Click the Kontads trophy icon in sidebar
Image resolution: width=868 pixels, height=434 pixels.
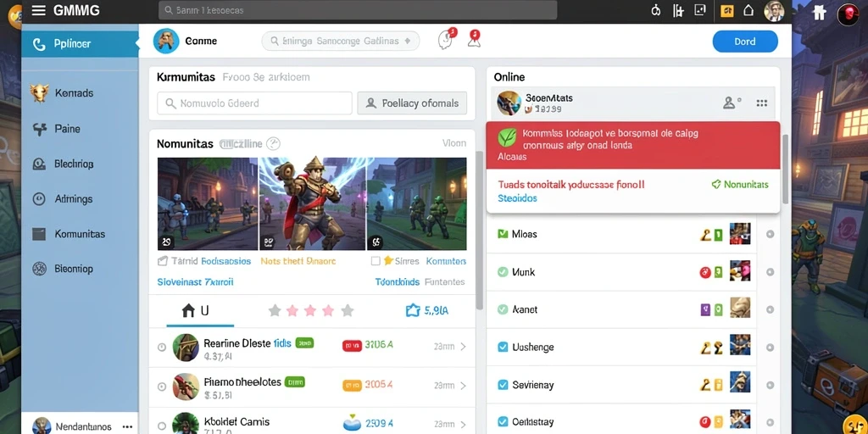(x=40, y=93)
